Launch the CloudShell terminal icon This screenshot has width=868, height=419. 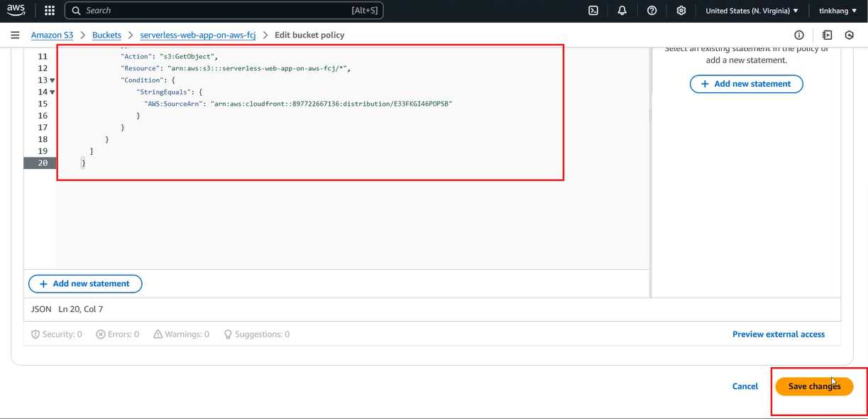[593, 11]
